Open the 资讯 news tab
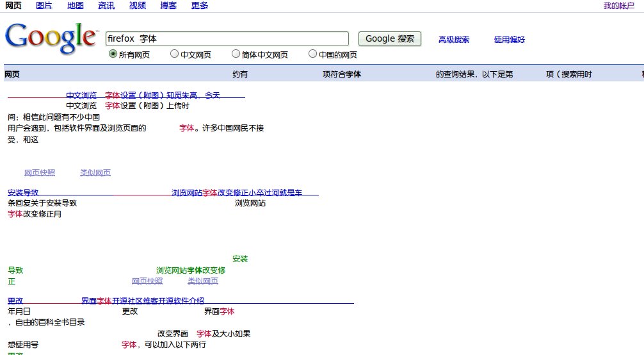Viewport: 644px width, 355px height. [x=106, y=5]
